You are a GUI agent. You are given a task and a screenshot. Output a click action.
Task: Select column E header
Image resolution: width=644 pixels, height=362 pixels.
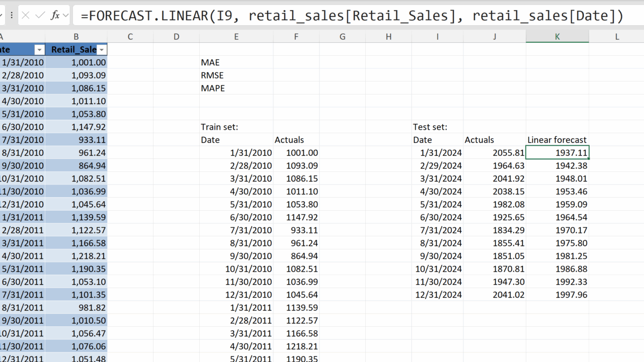click(x=236, y=36)
